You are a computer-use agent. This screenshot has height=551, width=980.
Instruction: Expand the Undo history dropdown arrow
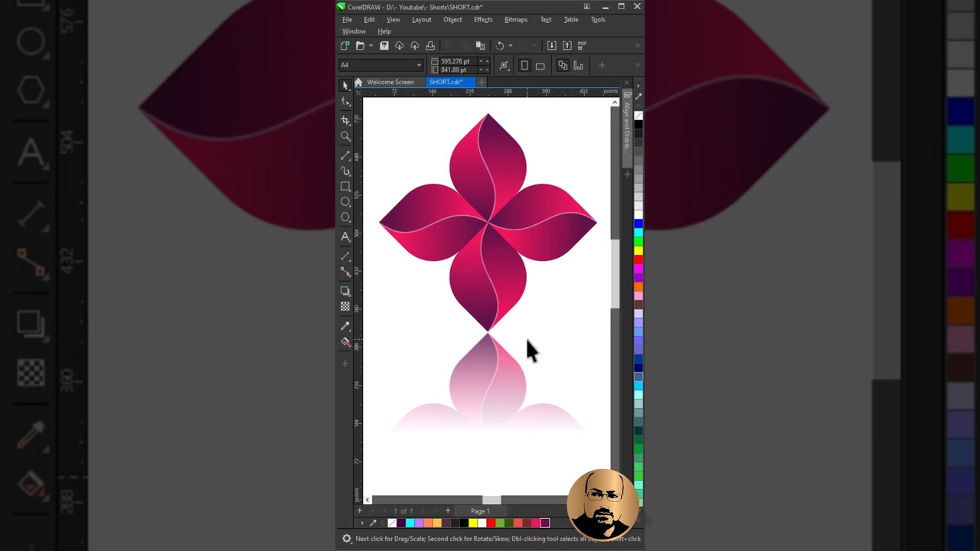pos(511,46)
